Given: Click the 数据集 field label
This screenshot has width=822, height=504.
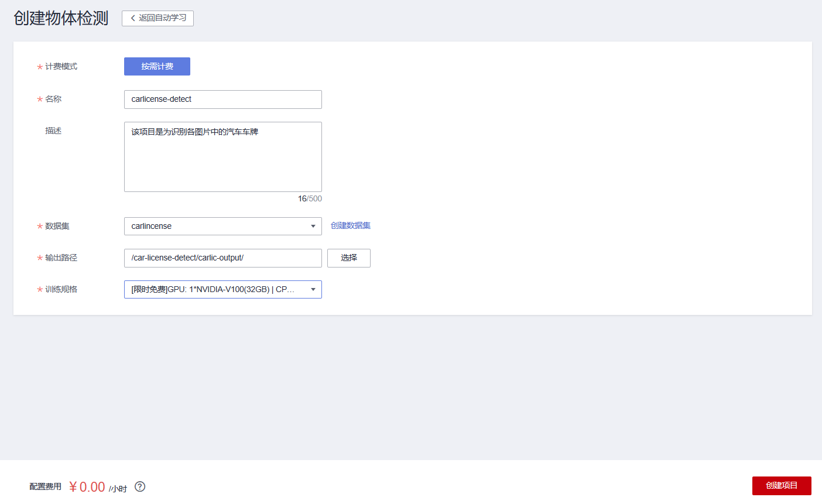Looking at the screenshot, I should pyautogui.click(x=57, y=227).
